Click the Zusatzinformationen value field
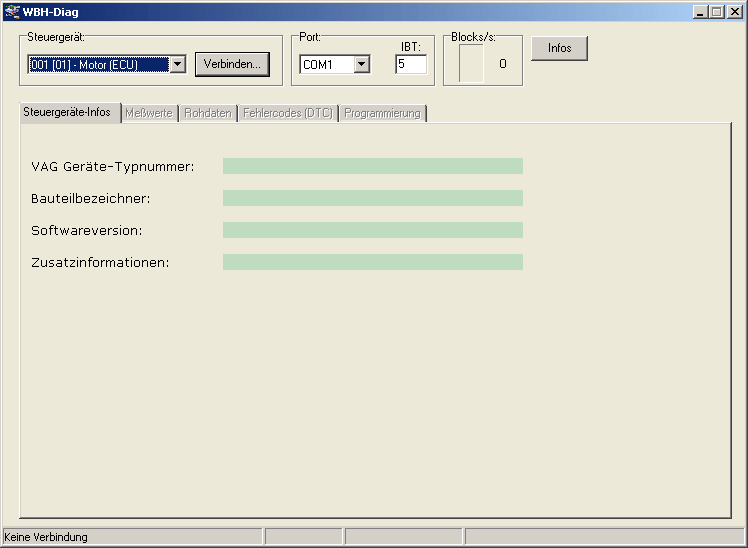This screenshot has height=548, width=748. (372, 262)
